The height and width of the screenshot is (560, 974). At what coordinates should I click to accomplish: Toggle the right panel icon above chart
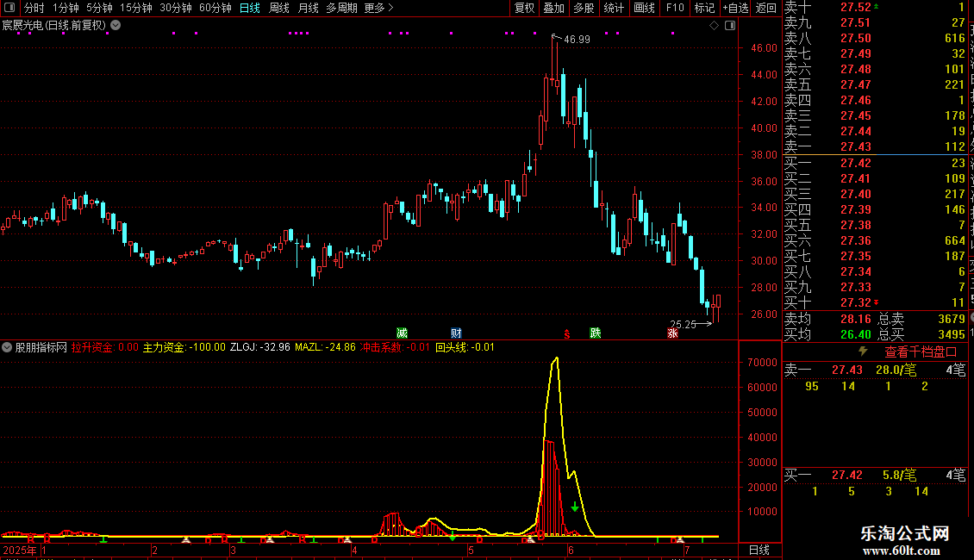(730, 26)
